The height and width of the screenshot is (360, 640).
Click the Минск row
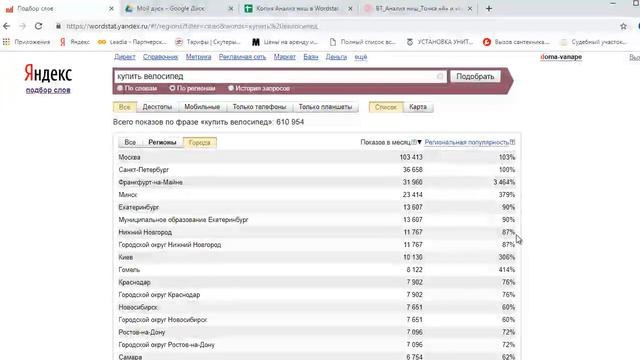pyautogui.click(x=317, y=195)
